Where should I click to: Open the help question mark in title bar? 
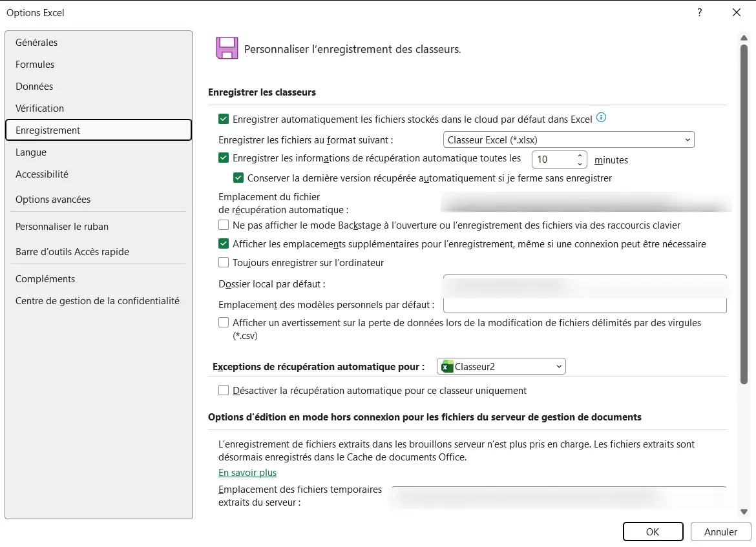(x=700, y=12)
